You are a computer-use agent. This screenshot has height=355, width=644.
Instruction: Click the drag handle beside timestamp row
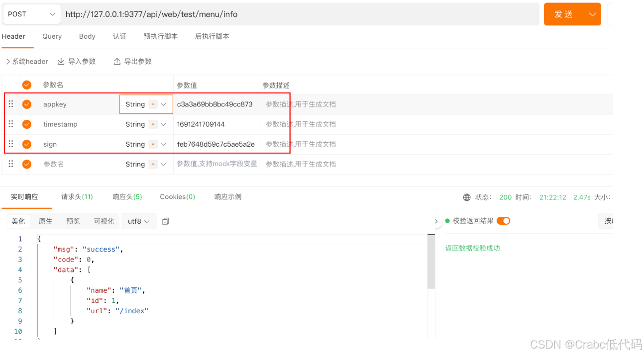point(10,124)
